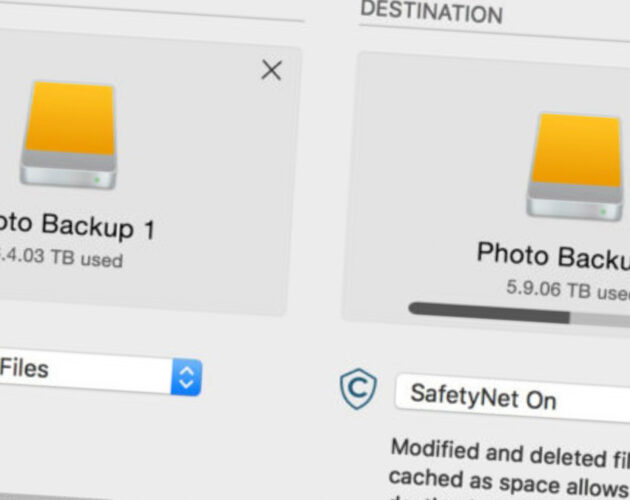
Task: Click the orange top of the destination drive icon
Action: (x=577, y=150)
